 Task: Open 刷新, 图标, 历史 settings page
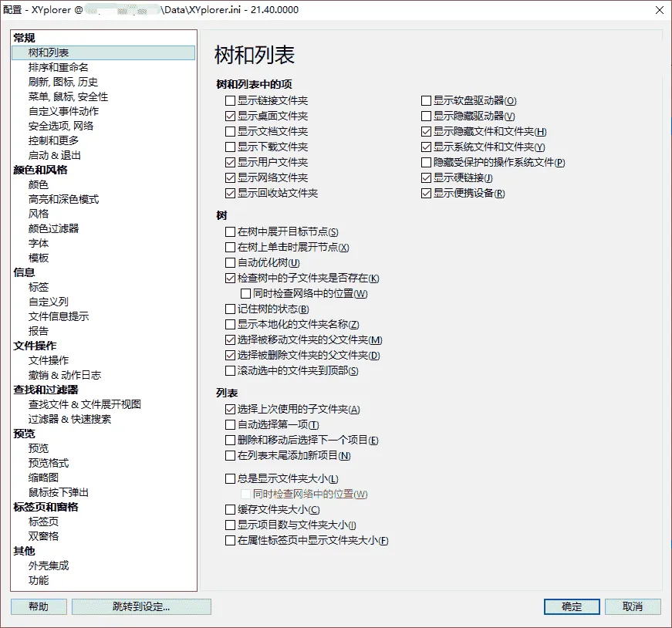point(63,82)
